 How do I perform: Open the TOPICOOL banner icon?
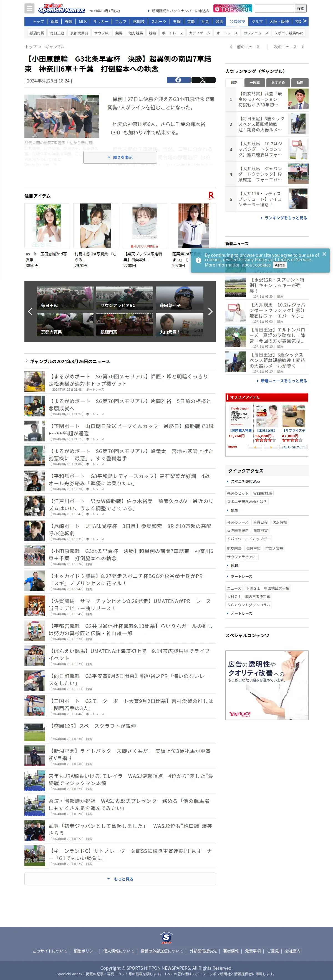(x=233, y=8)
